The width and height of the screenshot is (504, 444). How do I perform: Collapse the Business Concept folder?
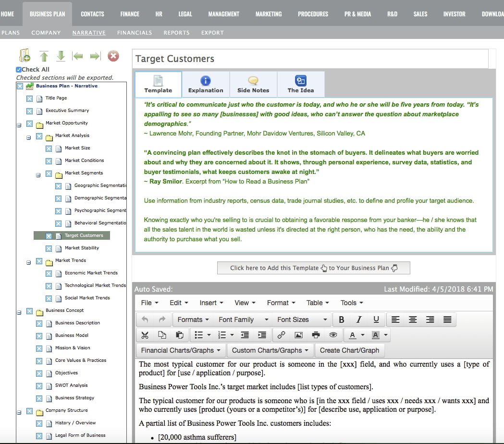point(19,312)
